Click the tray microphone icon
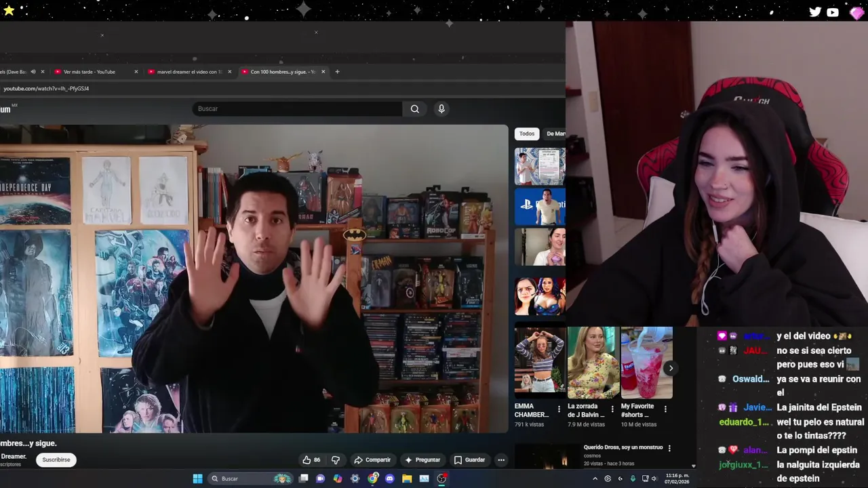This screenshot has width=868, height=488. (633, 479)
